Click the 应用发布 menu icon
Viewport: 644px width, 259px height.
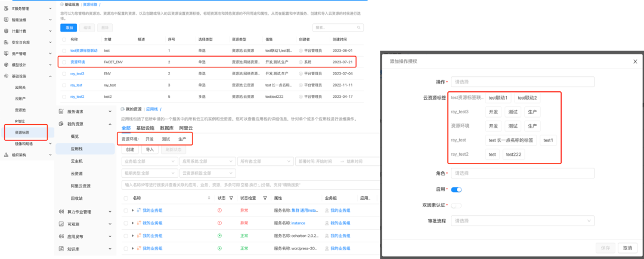click(x=61, y=236)
